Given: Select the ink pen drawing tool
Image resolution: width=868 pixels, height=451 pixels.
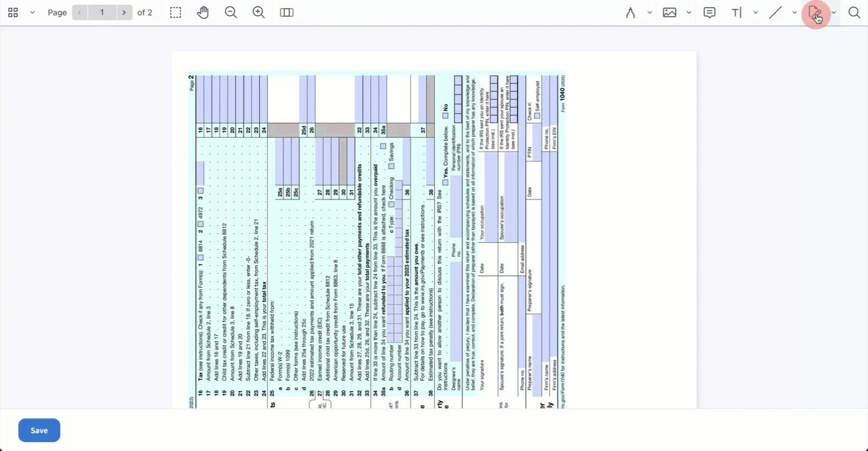Looking at the screenshot, I should click(x=630, y=12).
